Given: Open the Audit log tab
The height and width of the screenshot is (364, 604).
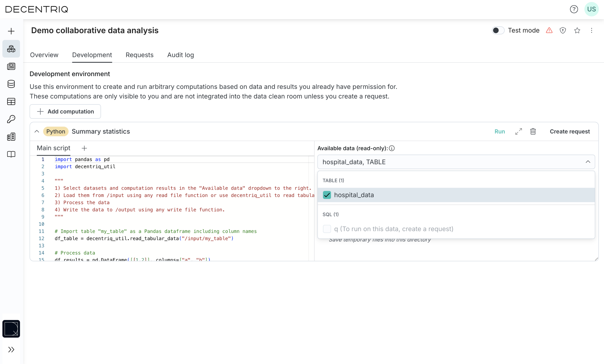Looking at the screenshot, I should click(180, 55).
